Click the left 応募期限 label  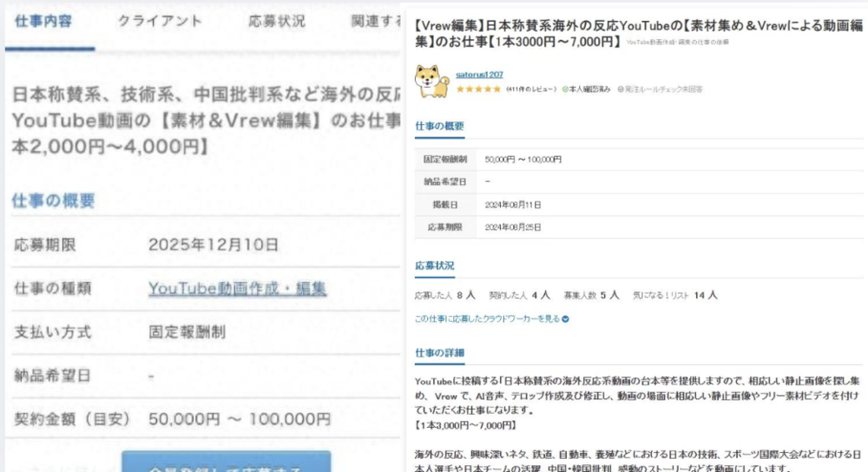tap(45, 245)
